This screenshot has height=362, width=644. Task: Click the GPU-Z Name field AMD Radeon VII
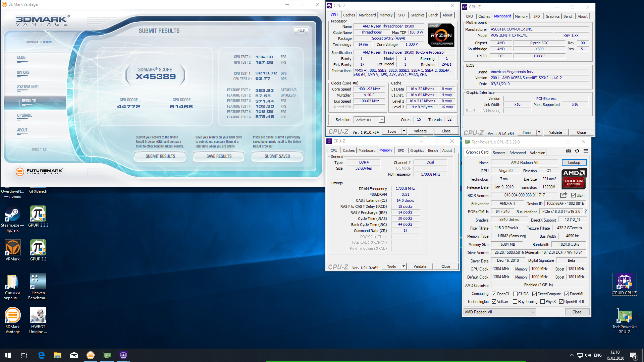[x=524, y=163]
